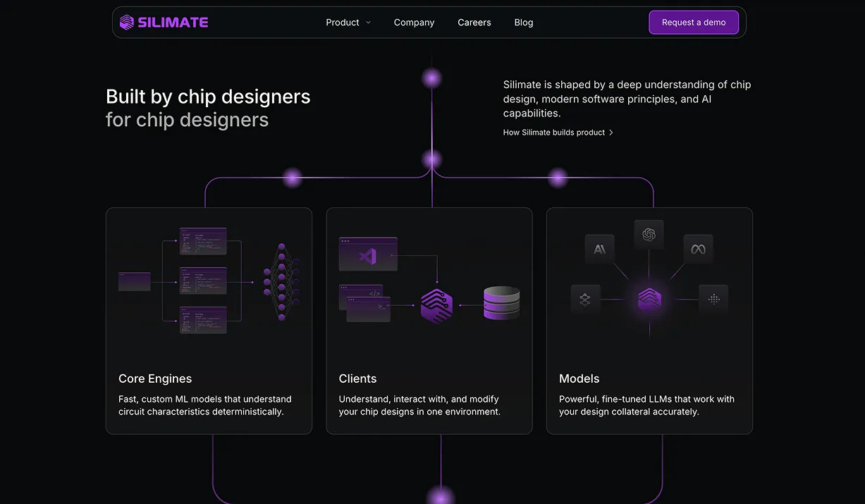The width and height of the screenshot is (865, 504).
Task: Click the neural network diagram in Core Engines
Action: [281, 281]
